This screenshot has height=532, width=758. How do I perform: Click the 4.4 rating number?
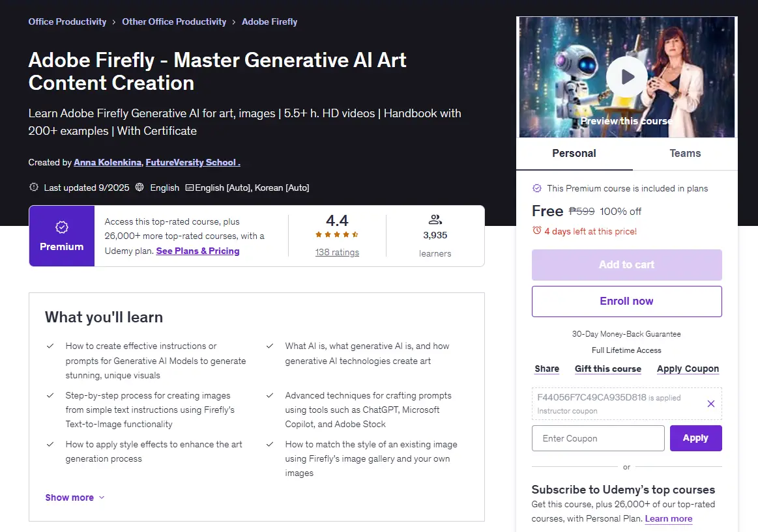pyautogui.click(x=337, y=221)
